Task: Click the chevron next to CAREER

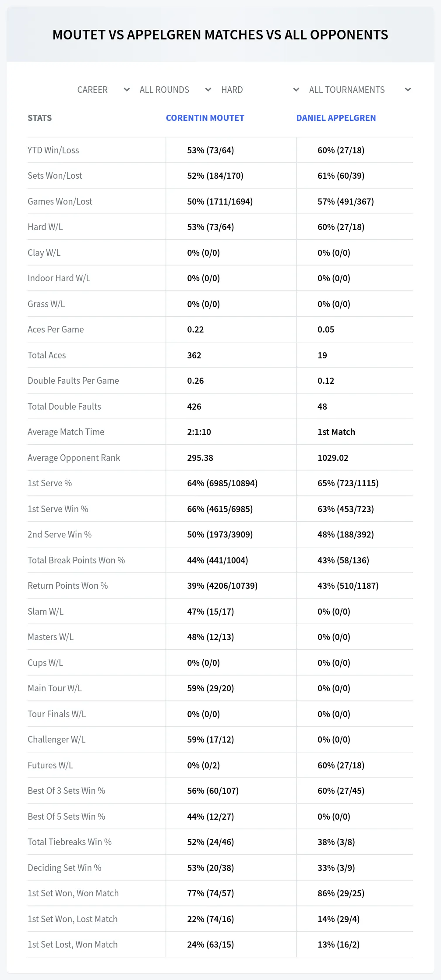Action: (x=127, y=90)
